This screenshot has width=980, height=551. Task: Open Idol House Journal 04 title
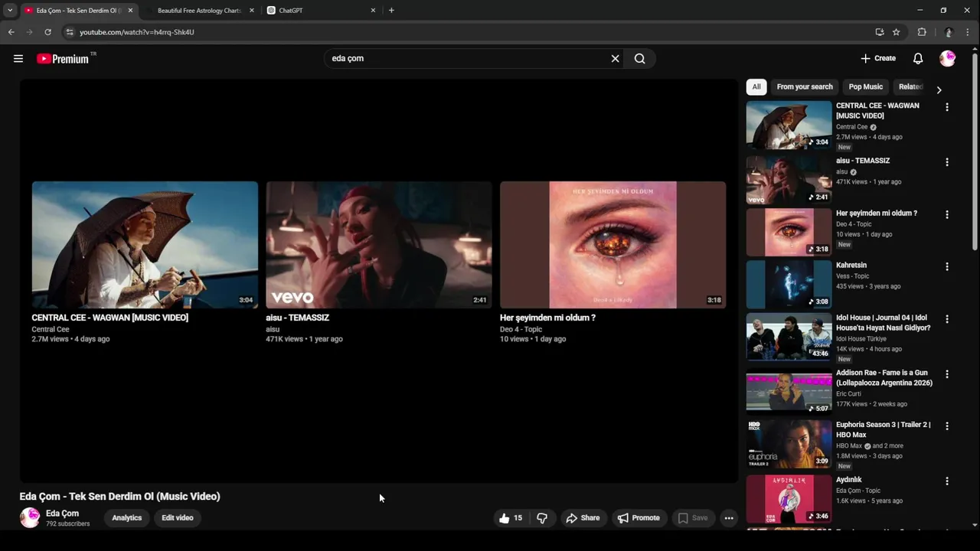(884, 322)
